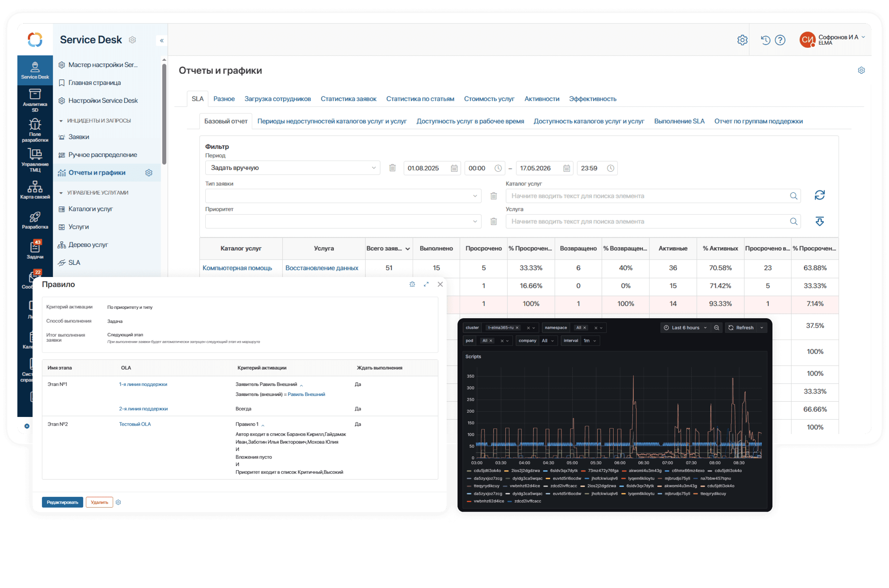Screen dimensions: 889x588
Task: Clear the Тип заявки filter with the trash icon
Action: coord(493,196)
